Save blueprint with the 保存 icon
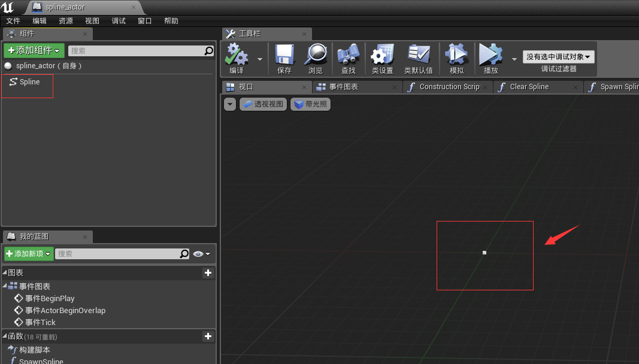 pos(284,59)
